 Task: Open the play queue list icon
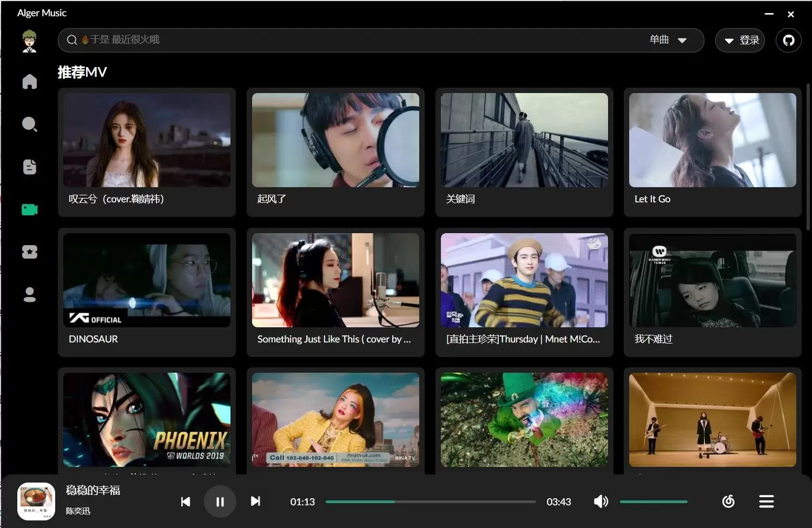coord(766,501)
